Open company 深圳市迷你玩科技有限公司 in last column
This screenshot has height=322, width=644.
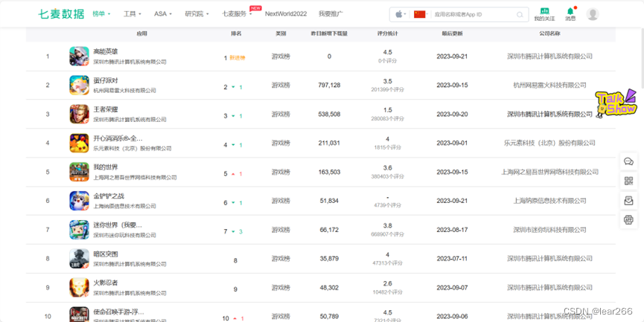(549, 230)
